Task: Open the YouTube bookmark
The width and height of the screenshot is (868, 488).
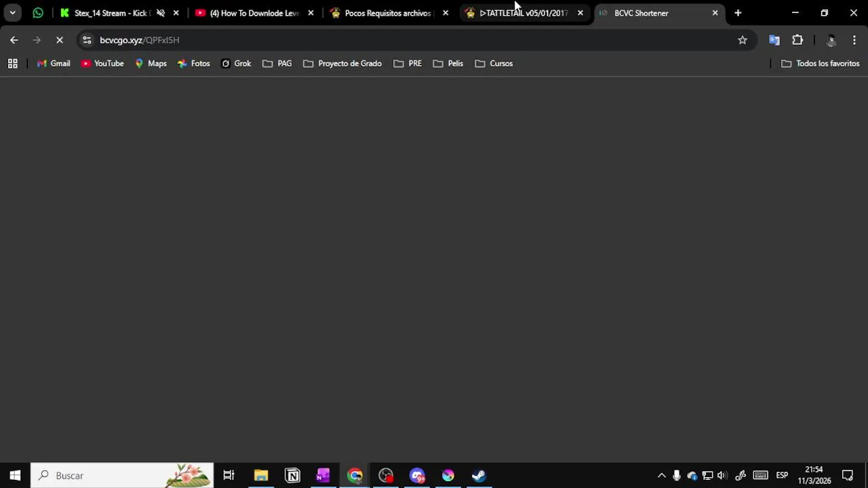Action: click(x=102, y=63)
